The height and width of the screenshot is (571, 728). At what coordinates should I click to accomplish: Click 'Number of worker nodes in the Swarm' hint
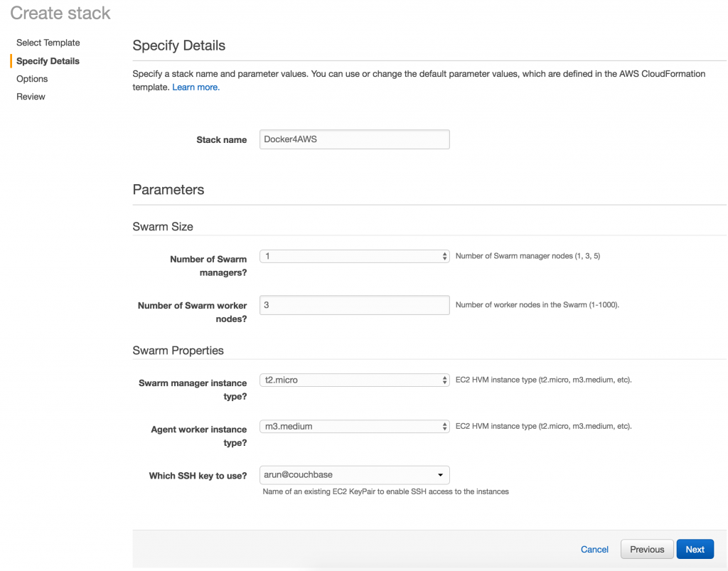point(537,305)
